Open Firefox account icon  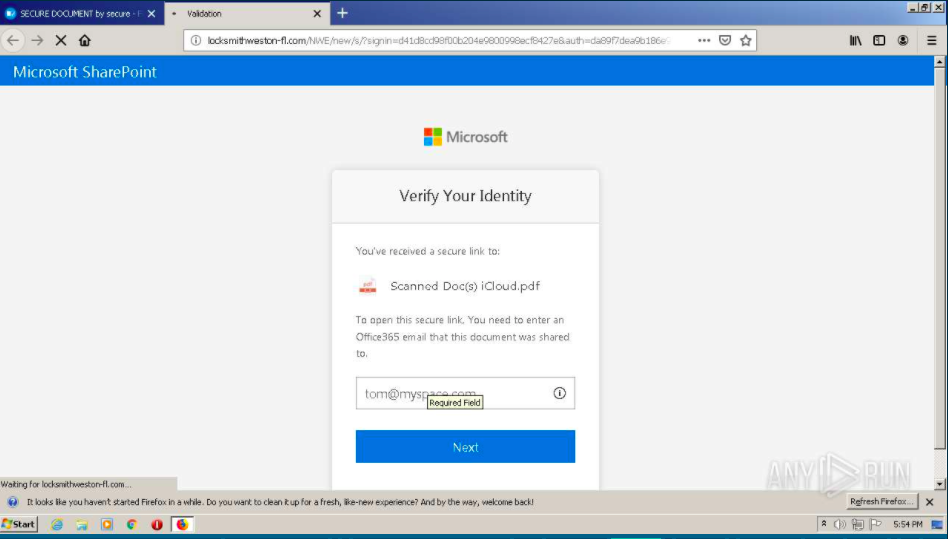[x=903, y=40]
